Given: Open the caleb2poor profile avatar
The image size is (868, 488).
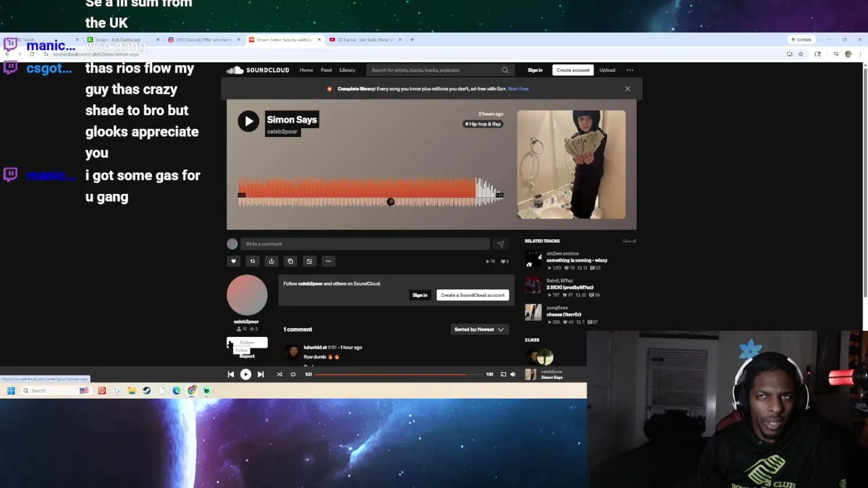Looking at the screenshot, I should [x=247, y=295].
